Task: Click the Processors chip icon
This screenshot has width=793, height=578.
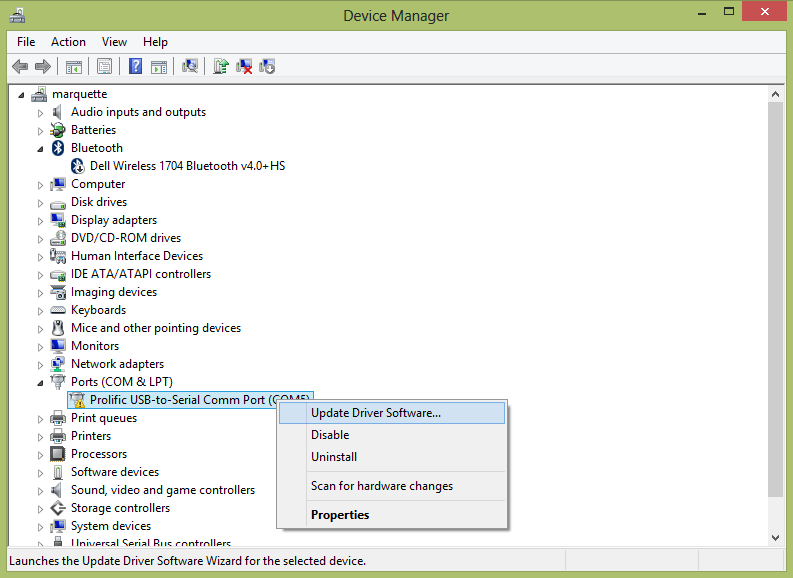Action: coord(58,454)
